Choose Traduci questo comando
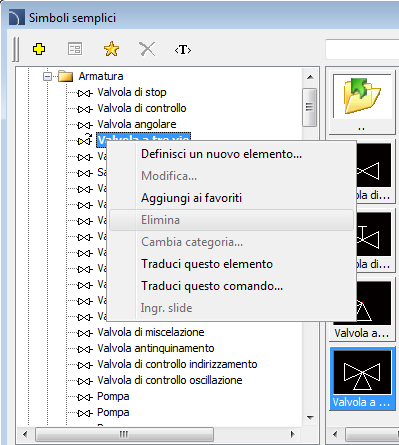 (x=231, y=286)
